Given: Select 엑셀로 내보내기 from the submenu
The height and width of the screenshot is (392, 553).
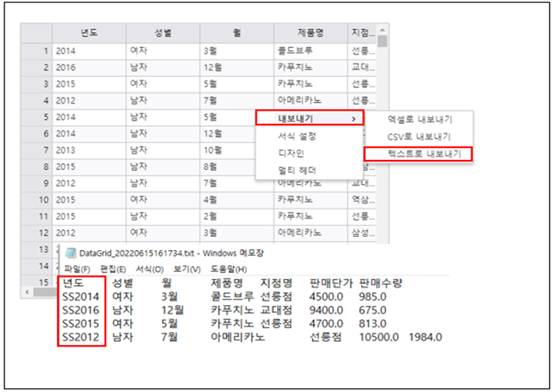Looking at the screenshot, I should pyautogui.click(x=420, y=119).
